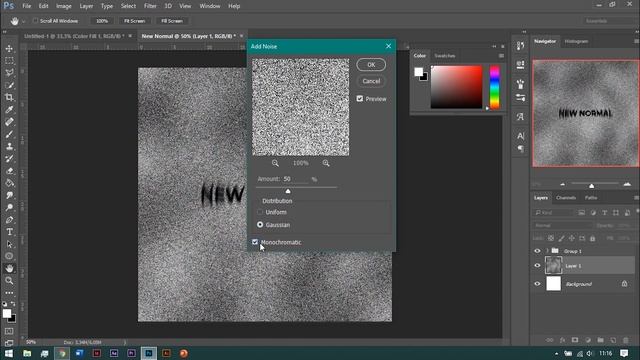
Task: Zoom out the Add Noise preview
Action: coord(275,163)
